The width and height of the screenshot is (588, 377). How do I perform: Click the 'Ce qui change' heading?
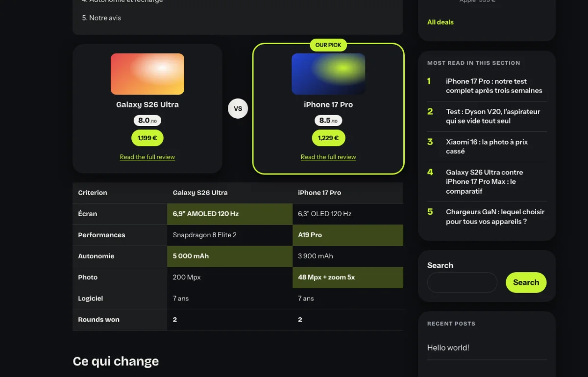click(116, 361)
